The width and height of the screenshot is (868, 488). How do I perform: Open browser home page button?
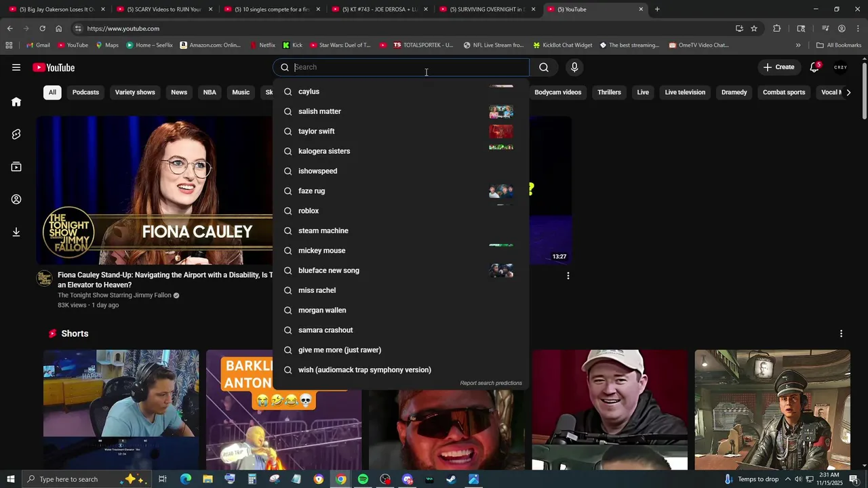coord(58,28)
